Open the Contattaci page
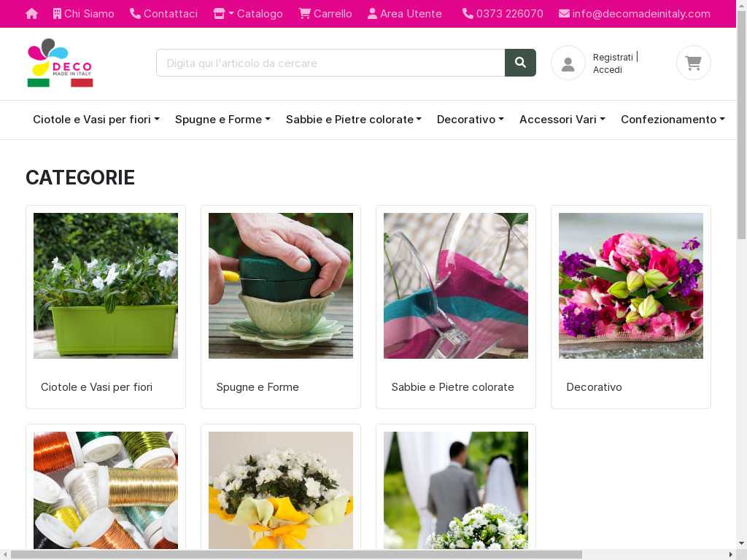 tap(164, 14)
